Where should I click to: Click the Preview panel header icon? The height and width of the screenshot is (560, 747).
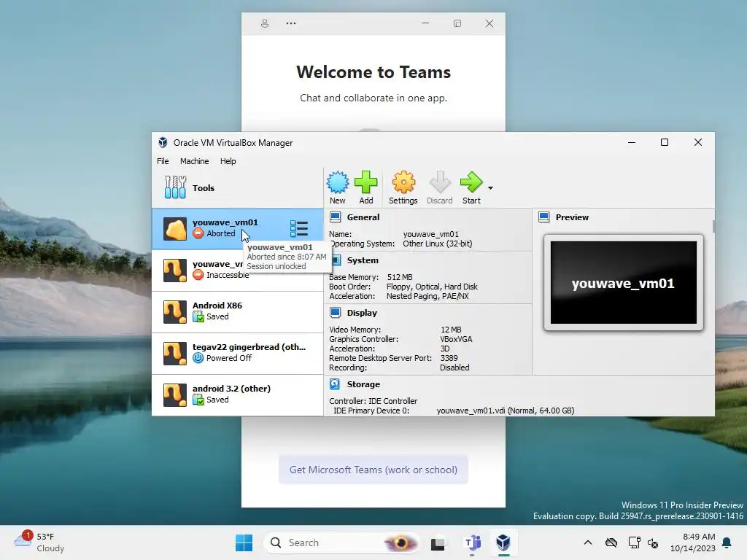point(543,217)
